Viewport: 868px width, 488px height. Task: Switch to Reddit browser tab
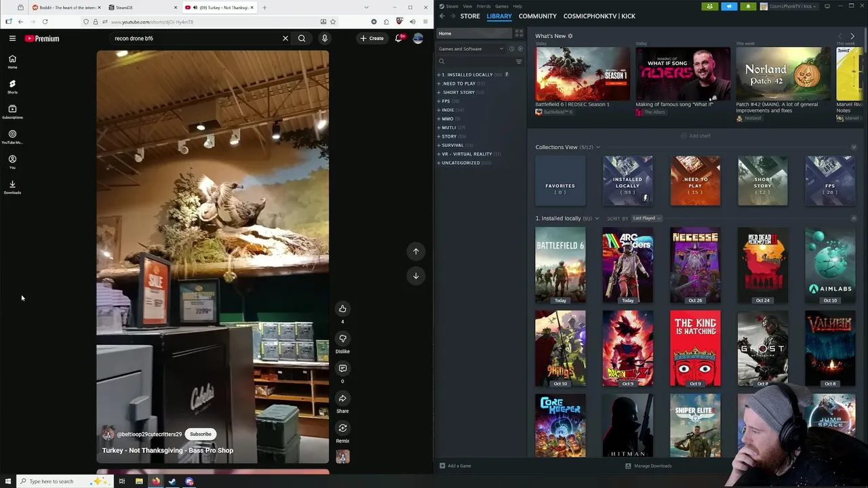(x=64, y=7)
